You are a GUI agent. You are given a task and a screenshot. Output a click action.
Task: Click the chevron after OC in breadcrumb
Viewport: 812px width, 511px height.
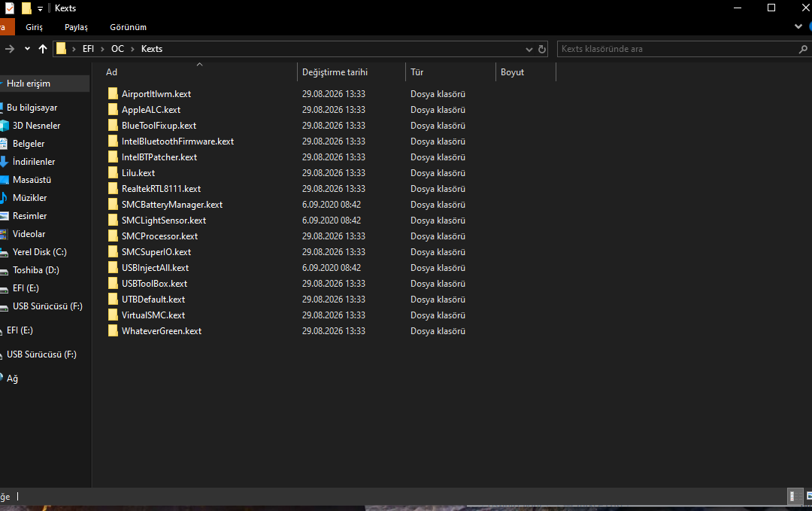(132, 49)
